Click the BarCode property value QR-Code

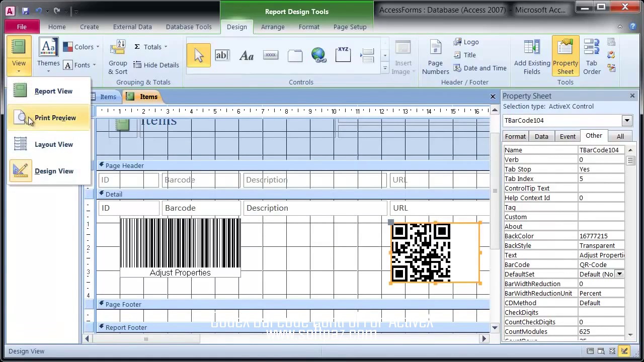pyautogui.click(x=601, y=264)
